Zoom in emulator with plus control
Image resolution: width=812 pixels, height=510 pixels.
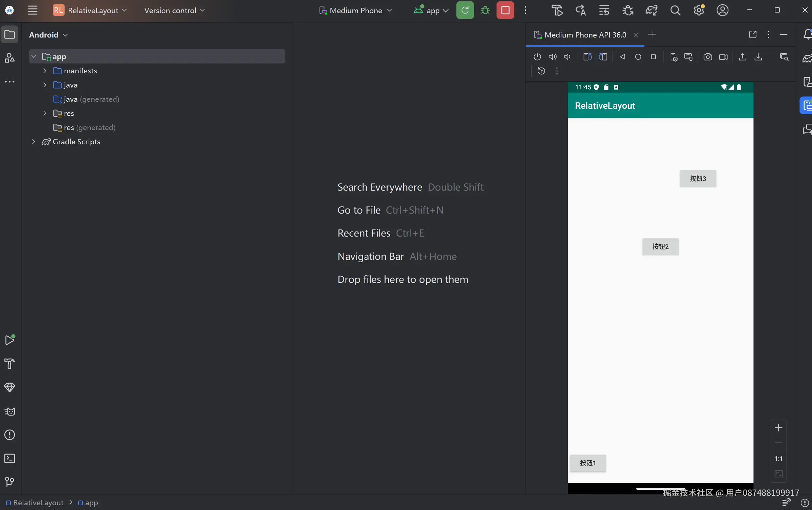click(x=779, y=428)
